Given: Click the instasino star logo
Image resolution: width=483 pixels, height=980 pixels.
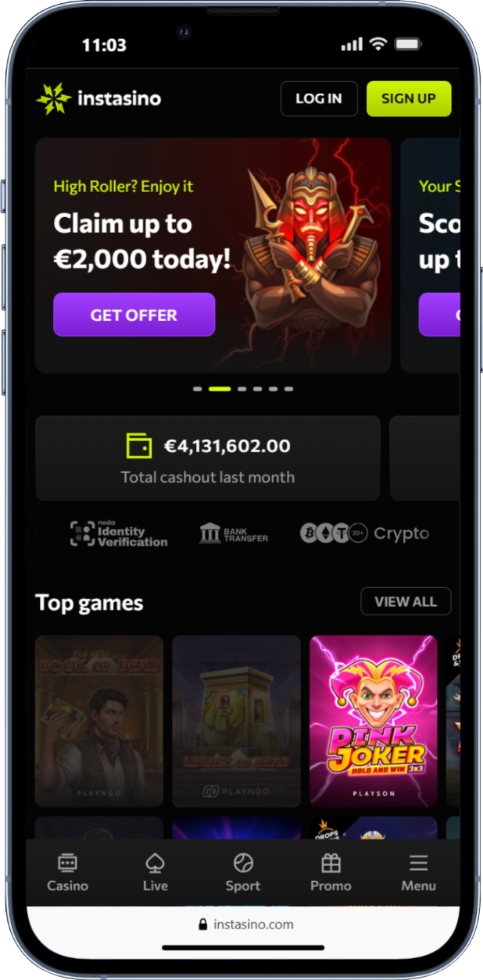Looking at the screenshot, I should [53, 98].
